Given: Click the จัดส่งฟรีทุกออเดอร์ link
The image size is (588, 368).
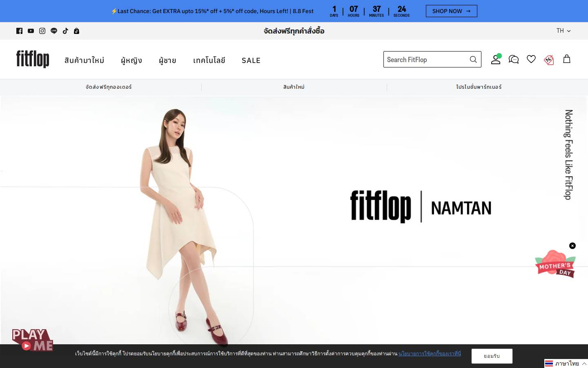Looking at the screenshot, I should pos(109,87).
